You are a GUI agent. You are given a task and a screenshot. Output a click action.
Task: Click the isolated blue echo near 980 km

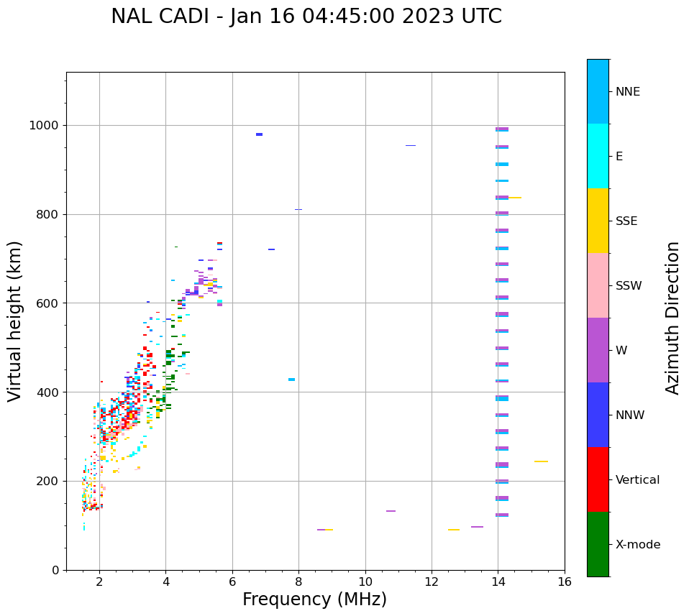259,134
